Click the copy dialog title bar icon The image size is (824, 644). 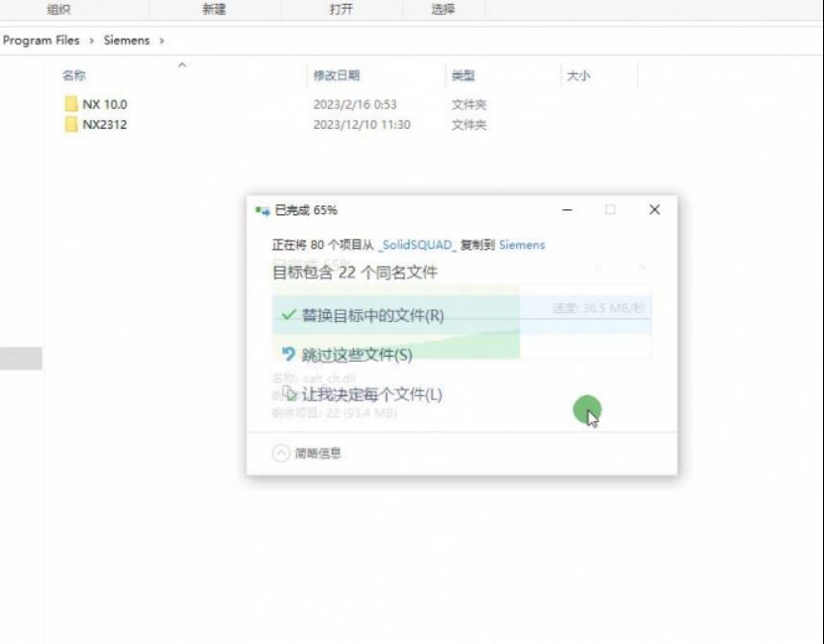tap(262, 210)
